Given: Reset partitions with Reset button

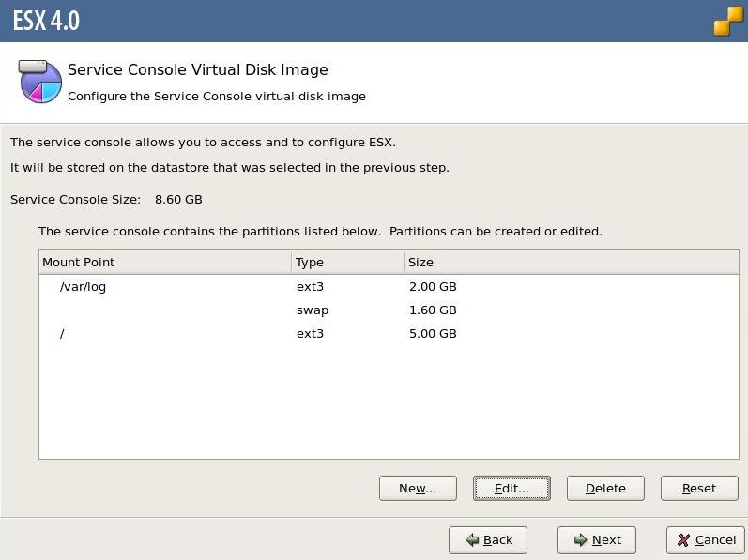Looking at the screenshot, I should (699, 488).
